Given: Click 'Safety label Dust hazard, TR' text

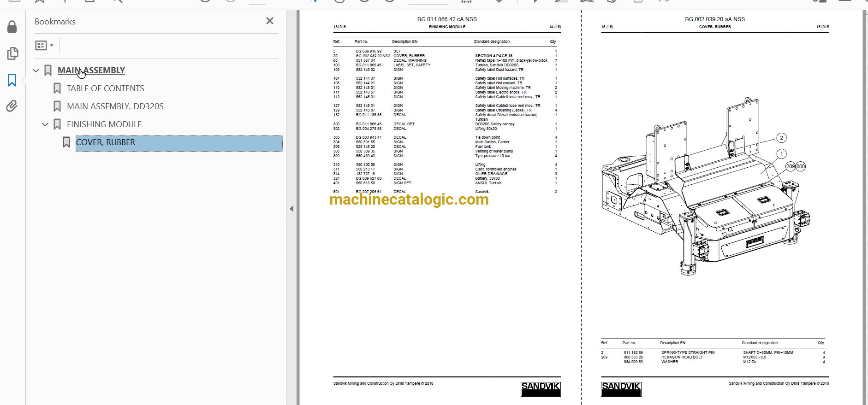Looking at the screenshot, I should [x=499, y=70].
